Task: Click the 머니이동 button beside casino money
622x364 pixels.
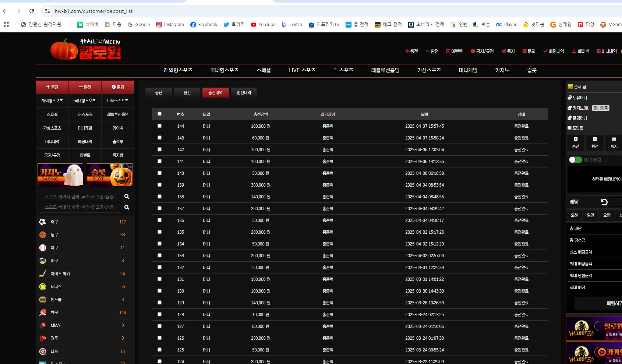Action: click(x=601, y=108)
